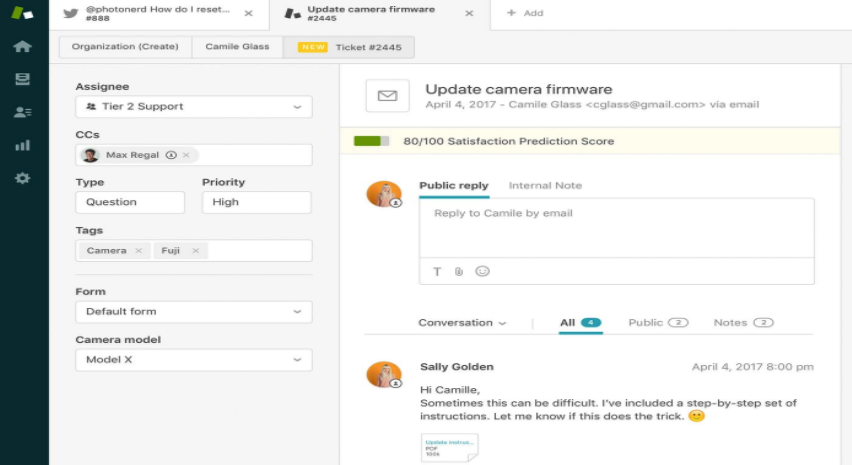Open the Admin settings gear icon
The width and height of the screenshot is (852, 465).
22,178
